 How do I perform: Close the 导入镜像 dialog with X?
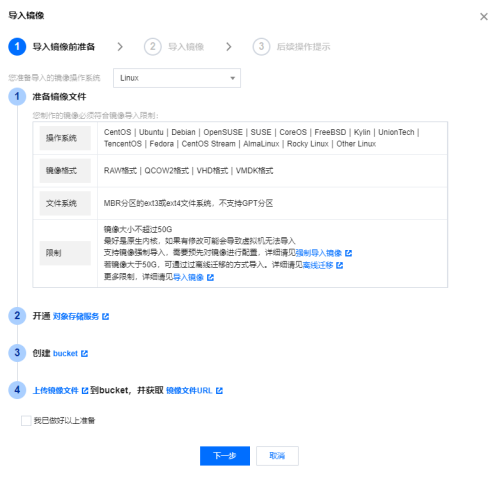pyautogui.click(x=484, y=17)
